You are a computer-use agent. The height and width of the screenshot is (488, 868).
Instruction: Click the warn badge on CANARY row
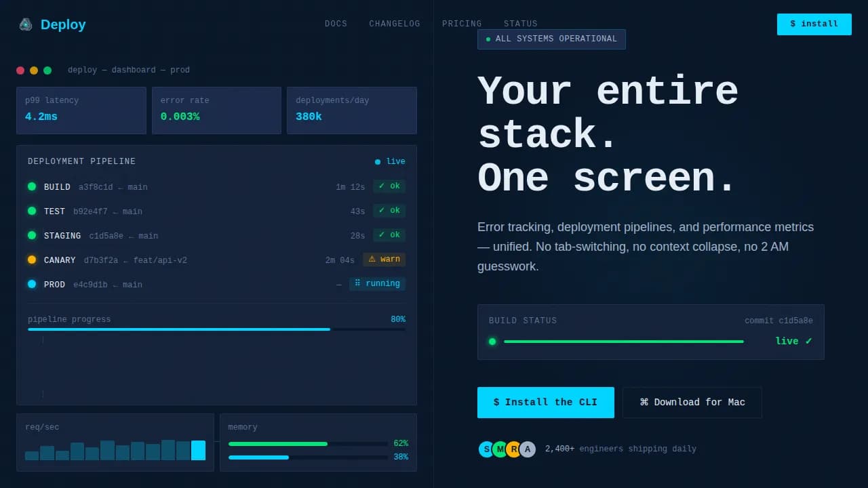click(384, 259)
